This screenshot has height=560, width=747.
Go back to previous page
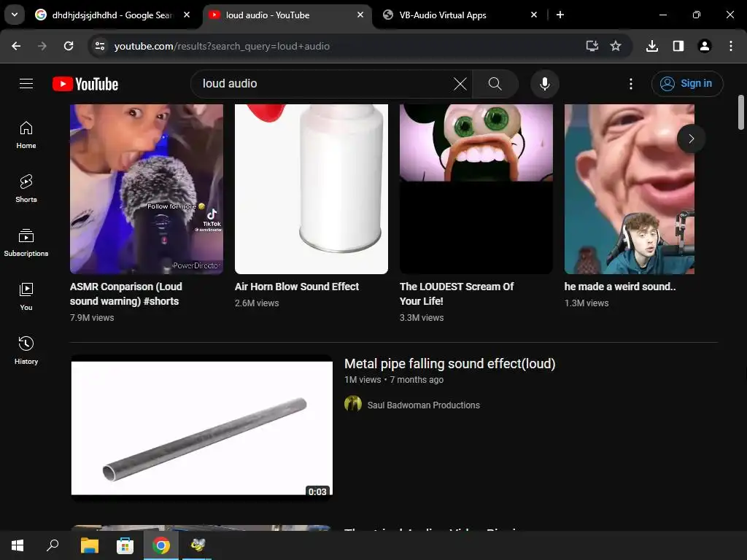coord(16,46)
